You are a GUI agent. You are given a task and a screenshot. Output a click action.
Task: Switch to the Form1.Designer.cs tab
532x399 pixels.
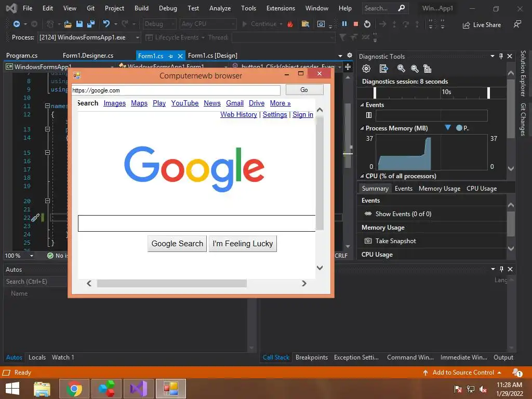88,56
